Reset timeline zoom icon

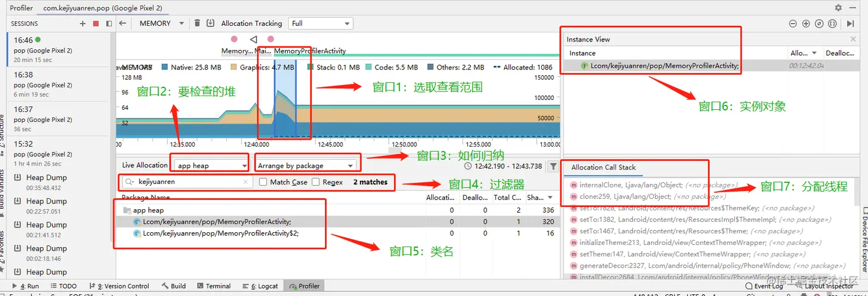coord(819,24)
